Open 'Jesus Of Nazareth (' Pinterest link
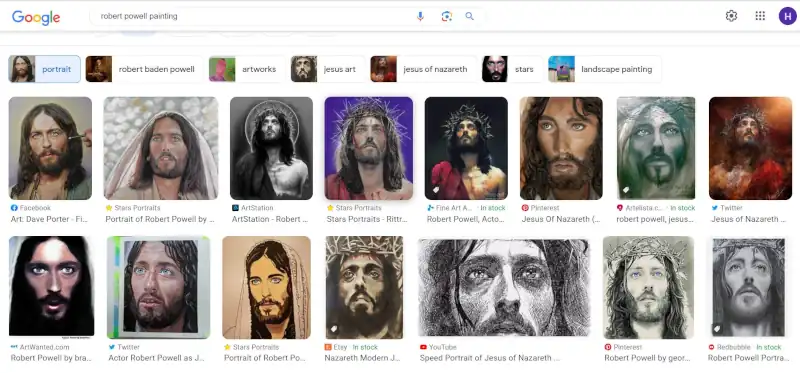The height and width of the screenshot is (373, 800). click(561, 219)
